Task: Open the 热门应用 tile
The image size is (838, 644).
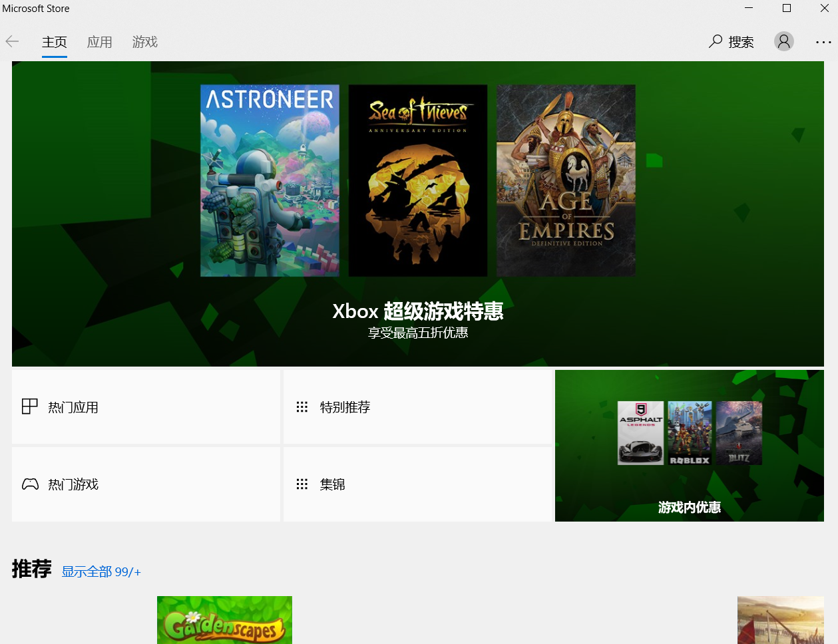Action: tap(146, 406)
